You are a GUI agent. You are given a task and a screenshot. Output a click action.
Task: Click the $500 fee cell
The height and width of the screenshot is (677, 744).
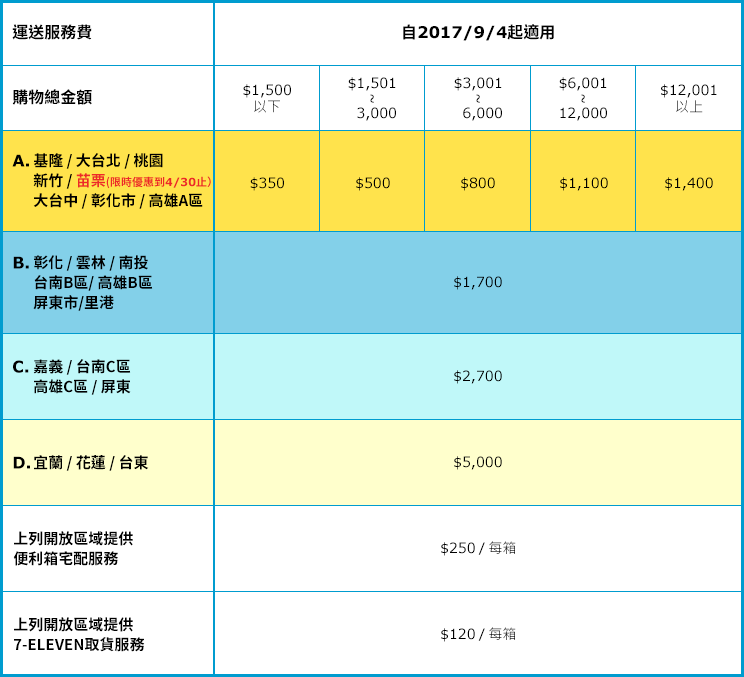372,183
